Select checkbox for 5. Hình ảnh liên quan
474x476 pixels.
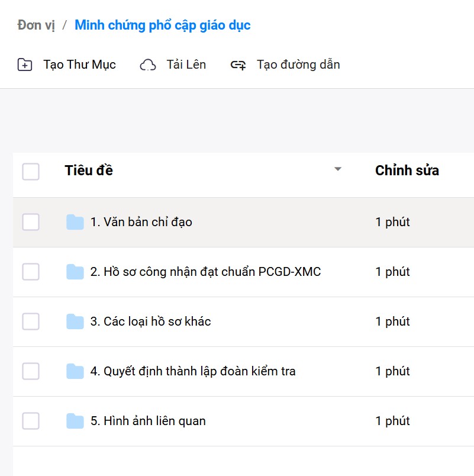pyautogui.click(x=31, y=422)
